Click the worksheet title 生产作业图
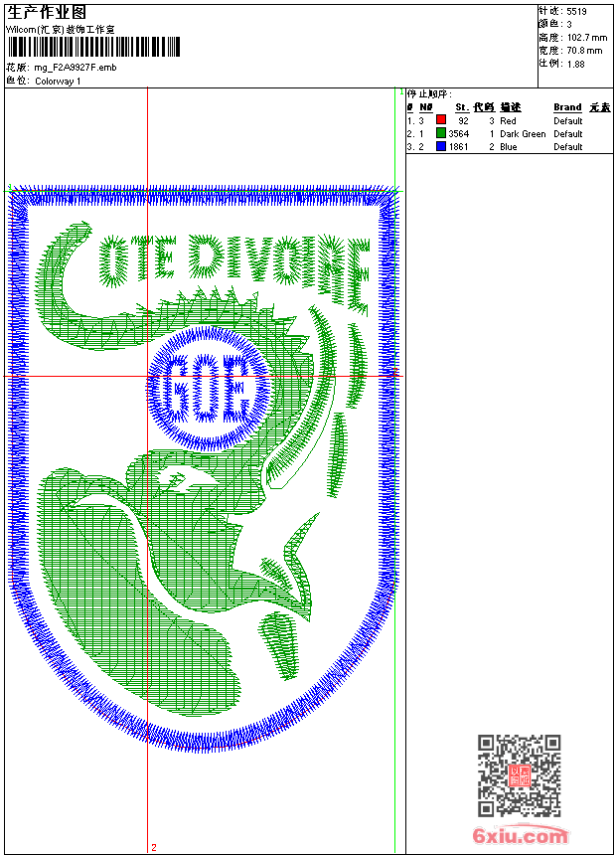Screen dimensions: 616x855 pos(47,12)
